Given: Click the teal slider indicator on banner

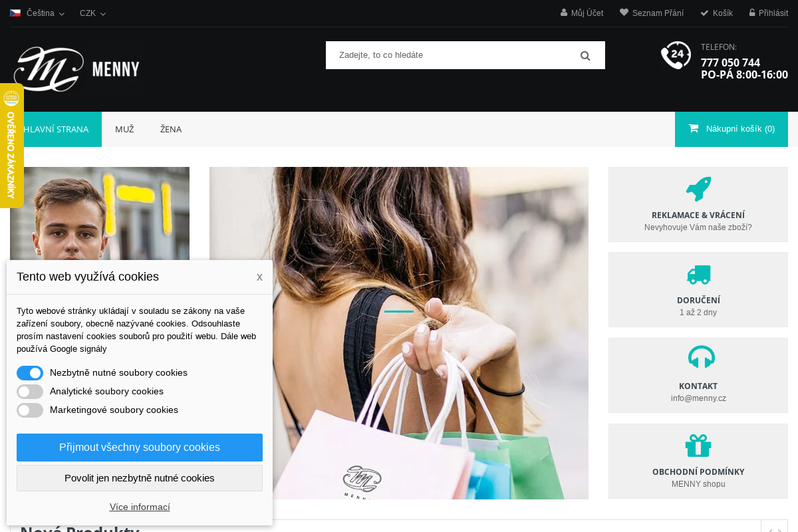Looking at the screenshot, I should click(399, 311).
